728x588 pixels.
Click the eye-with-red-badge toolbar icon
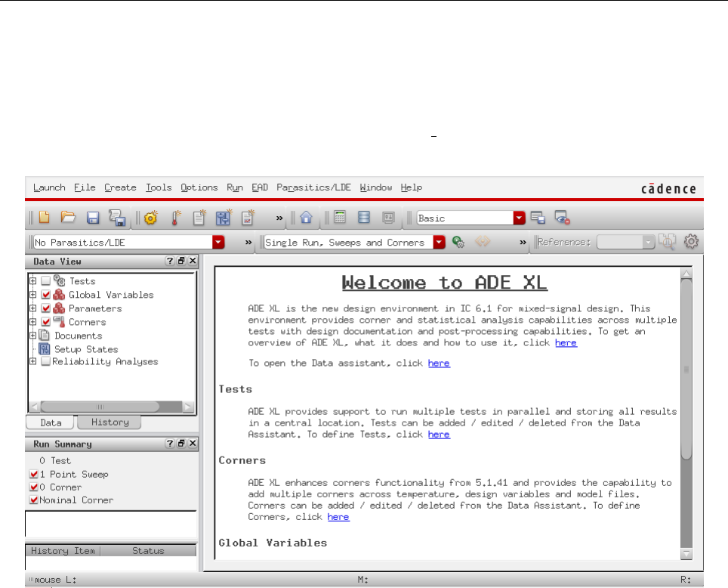tap(563, 218)
